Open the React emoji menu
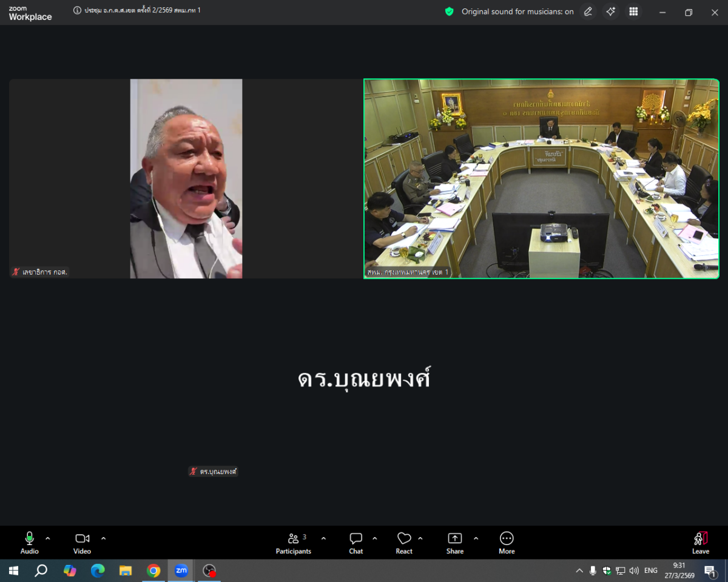Viewport: 728px width, 582px height. point(404,543)
